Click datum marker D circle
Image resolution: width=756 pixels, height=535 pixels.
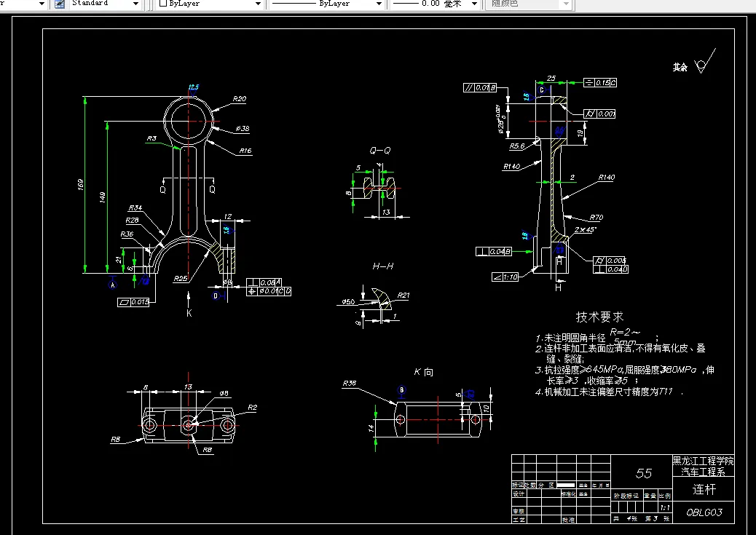click(x=216, y=296)
